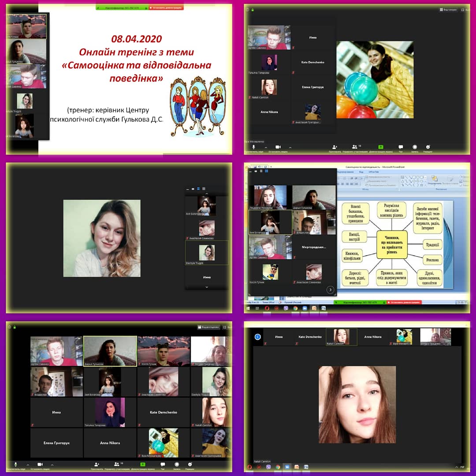
Task: Click back arrow in bottom-right participant strip
Action: (x=258, y=337)
